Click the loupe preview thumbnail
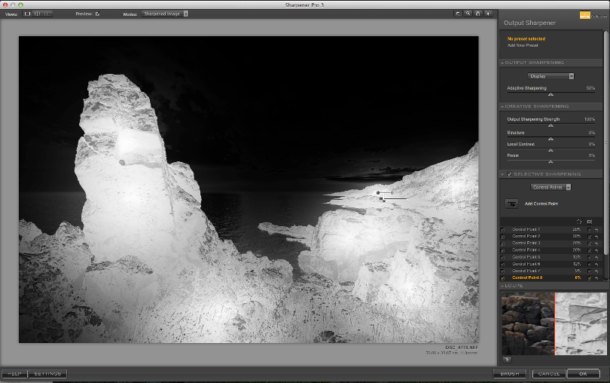 tap(554, 324)
